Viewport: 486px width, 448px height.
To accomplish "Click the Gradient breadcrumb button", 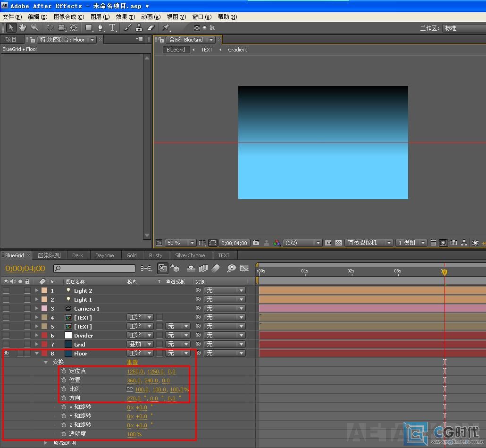I will 237,50.
